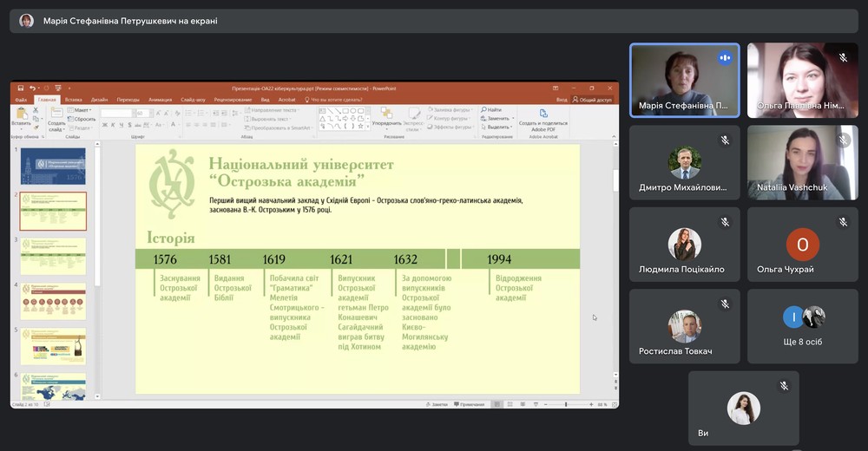
Task: Click the slide panel vertical scrollbar
Action: pyautogui.click(x=97, y=269)
